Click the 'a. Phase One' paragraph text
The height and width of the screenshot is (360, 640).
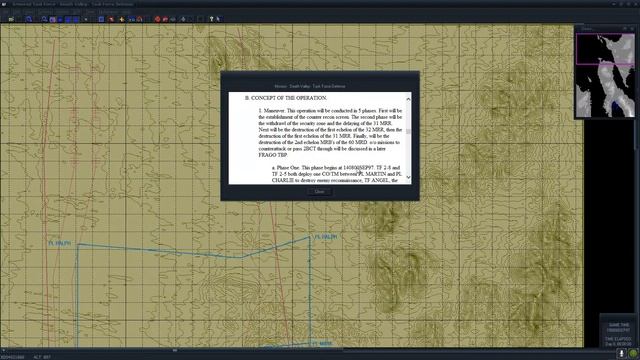pyautogui.click(x=337, y=174)
